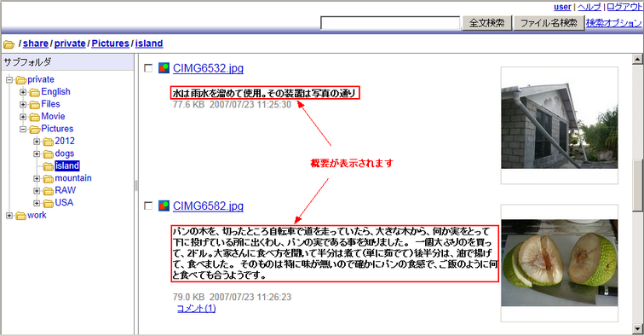The height and width of the screenshot is (336, 644).
Task: Click the 2012 folder icon
Action: click(49, 142)
